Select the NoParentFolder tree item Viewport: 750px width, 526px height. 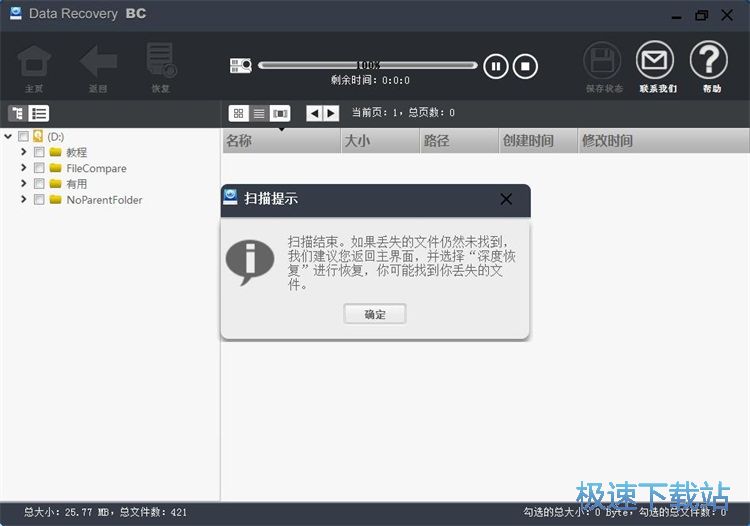104,200
